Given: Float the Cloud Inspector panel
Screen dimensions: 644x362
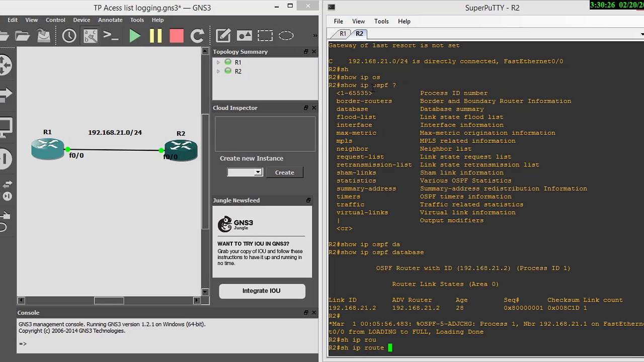Looking at the screenshot, I should [306, 108].
